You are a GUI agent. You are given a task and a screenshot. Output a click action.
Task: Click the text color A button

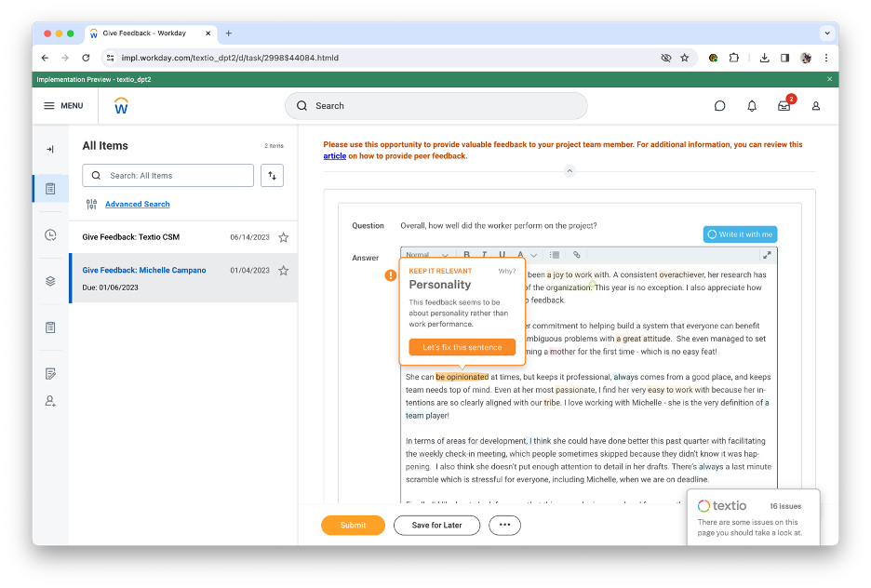click(x=520, y=254)
